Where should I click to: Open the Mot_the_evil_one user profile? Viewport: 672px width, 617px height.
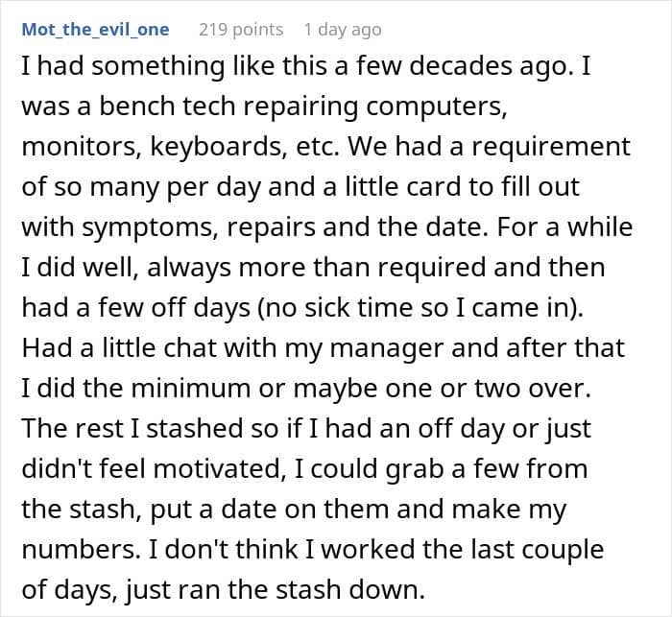pyautogui.click(x=96, y=30)
